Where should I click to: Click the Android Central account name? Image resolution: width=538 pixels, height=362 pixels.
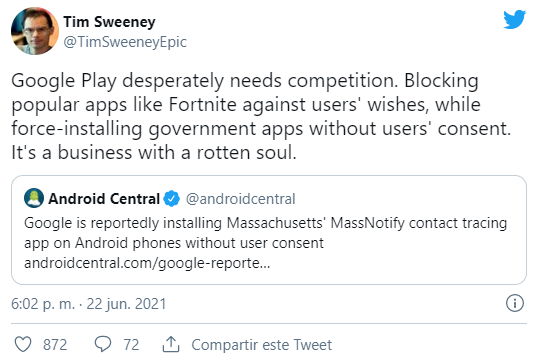point(104,199)
